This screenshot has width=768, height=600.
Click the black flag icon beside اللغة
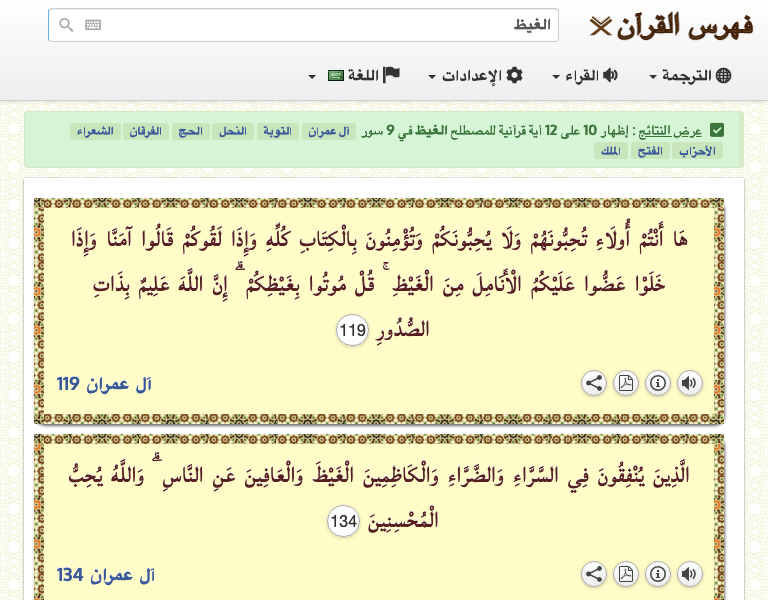[x=391, y=75]
